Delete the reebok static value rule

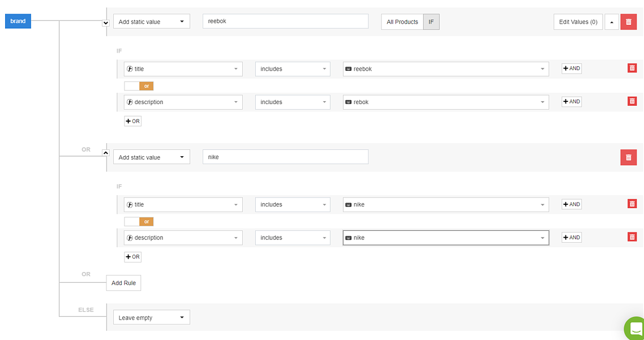coord(628,22)
